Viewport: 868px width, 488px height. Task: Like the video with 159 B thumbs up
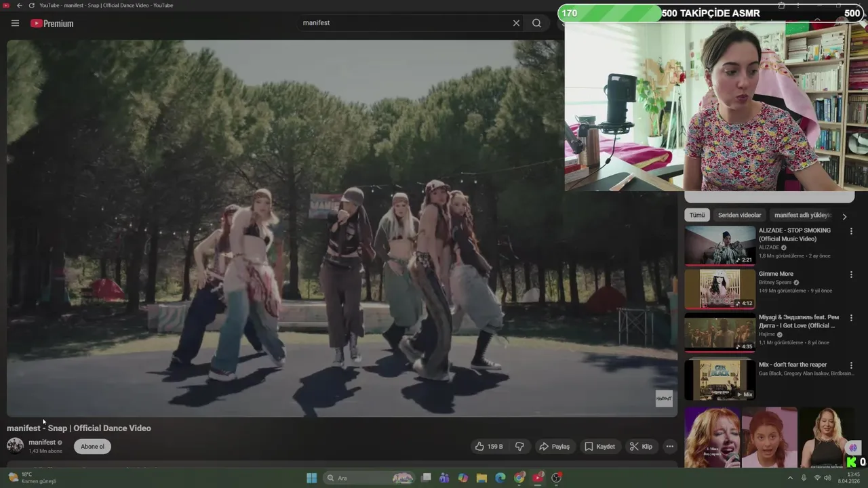pyautogui.click(x=489, y=447)
